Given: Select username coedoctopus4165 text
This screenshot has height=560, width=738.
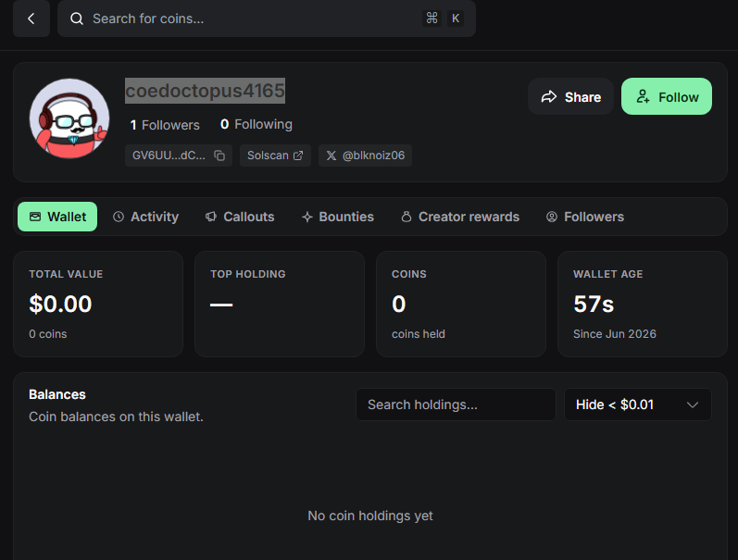Looking at the screenshot, I should pos(205,91).
